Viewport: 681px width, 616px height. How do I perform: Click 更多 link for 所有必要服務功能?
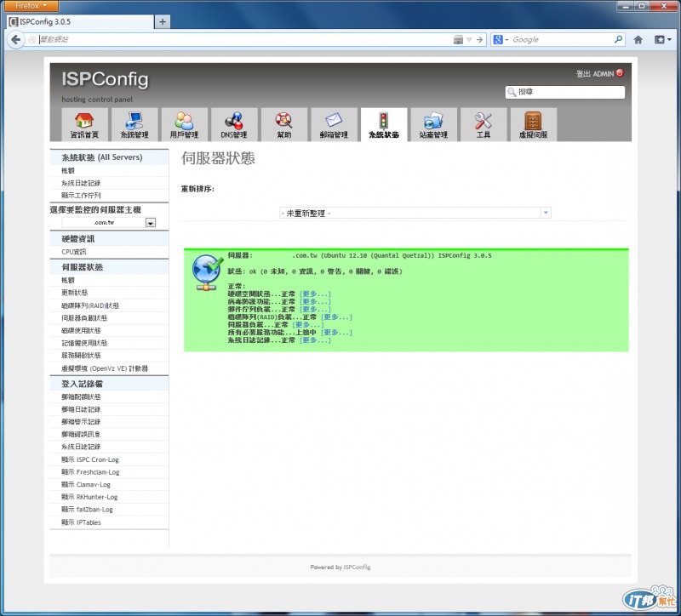[336, 332]
